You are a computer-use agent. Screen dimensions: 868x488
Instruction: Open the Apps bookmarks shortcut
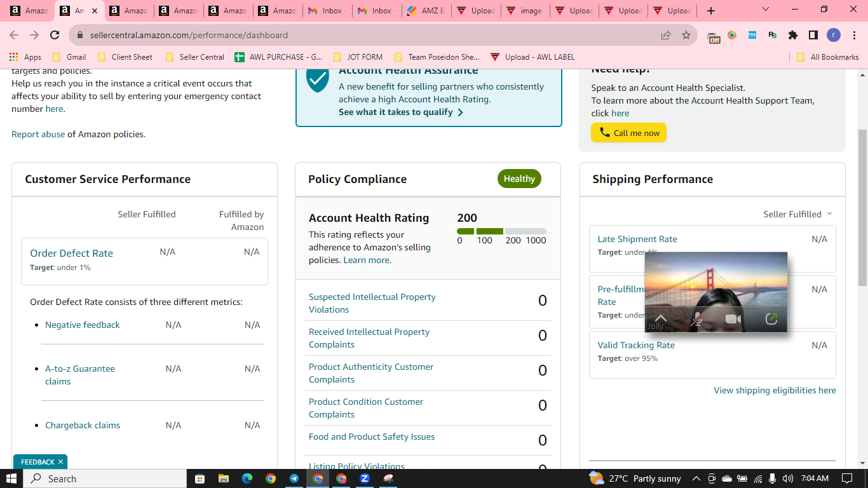[x=25, y=57]
